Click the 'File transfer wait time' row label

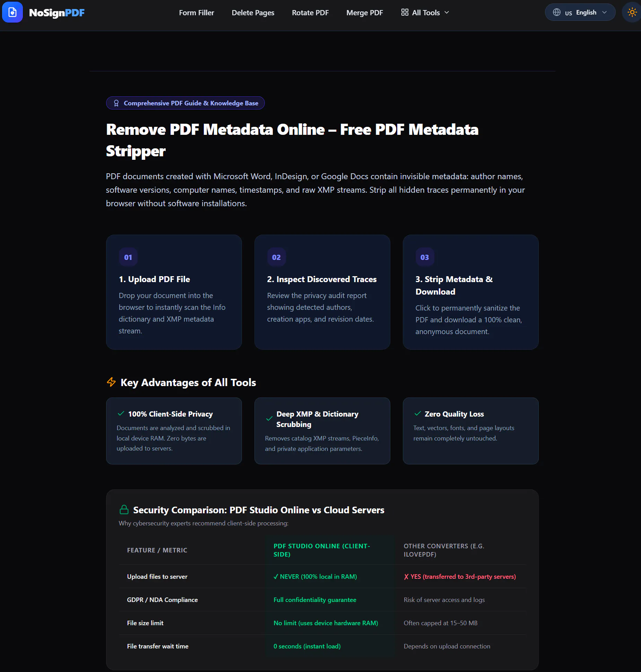tap(157, 646)
